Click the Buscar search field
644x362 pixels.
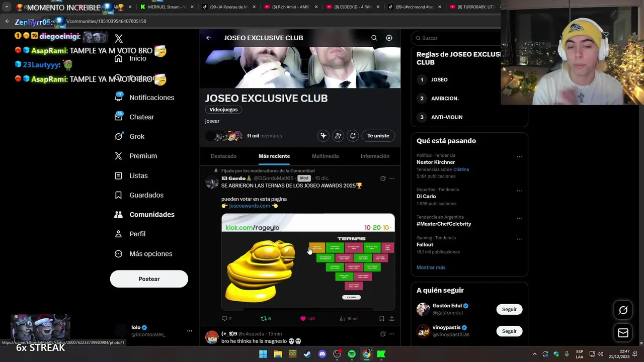tap(456, 38)
